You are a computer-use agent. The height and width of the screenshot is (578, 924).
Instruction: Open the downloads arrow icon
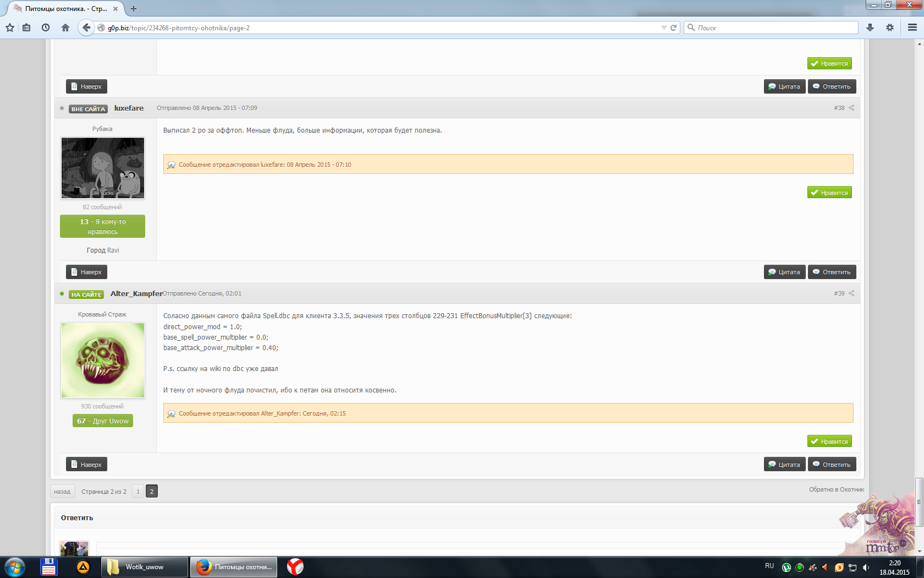(x=870, y=28)
